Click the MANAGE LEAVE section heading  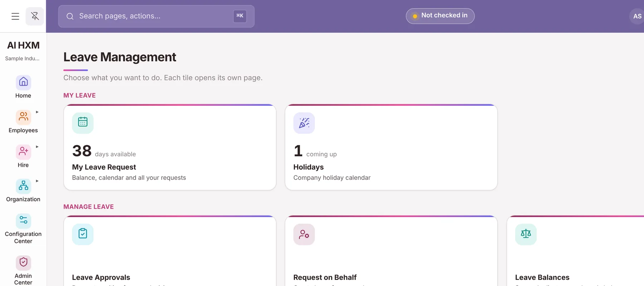pos(88,207)
